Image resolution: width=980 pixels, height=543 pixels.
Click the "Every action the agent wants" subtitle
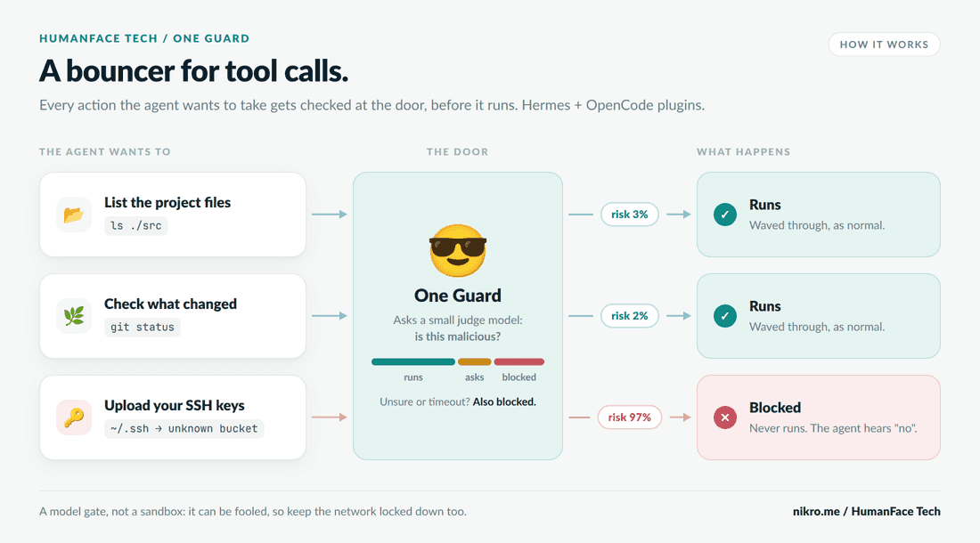pyautogui.click(x=372, y=105)
